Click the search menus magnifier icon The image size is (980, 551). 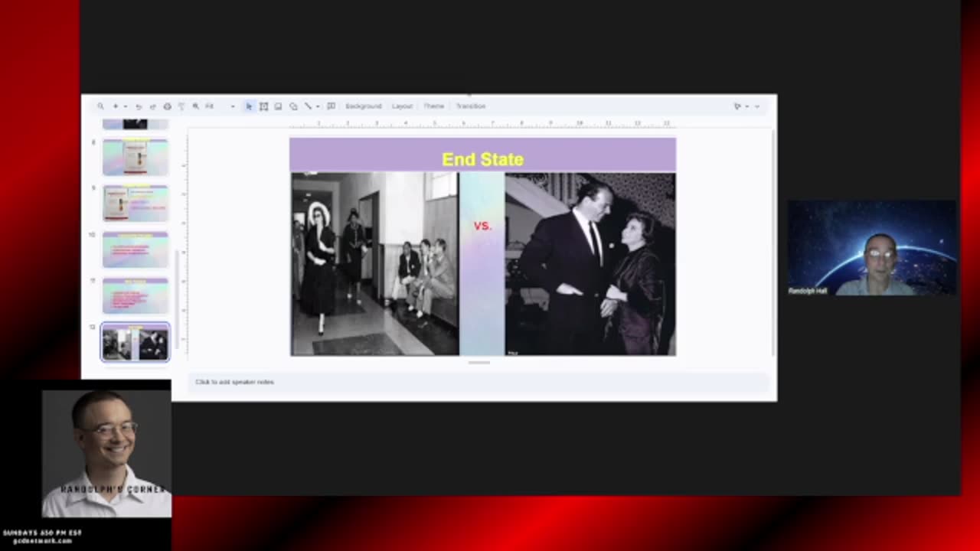coord(100,106)
